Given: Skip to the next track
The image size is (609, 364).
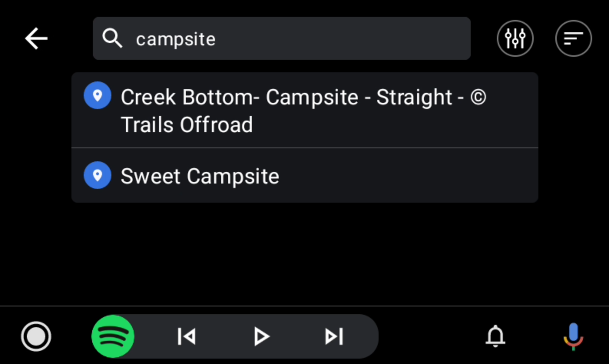Looking at the screenshot, I should click(334, 336).
